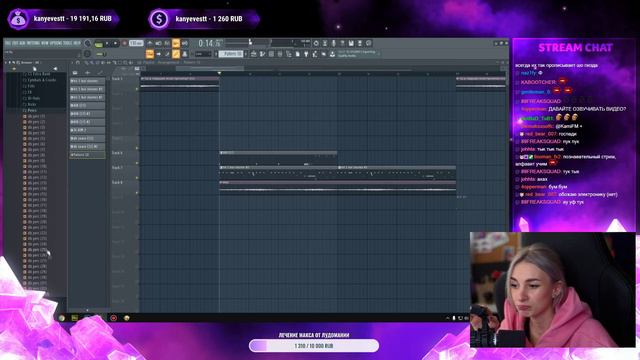Viewport: 640px width, 360px height.
Task: Expand the Kicks folder in Browser
Action: 32,104
